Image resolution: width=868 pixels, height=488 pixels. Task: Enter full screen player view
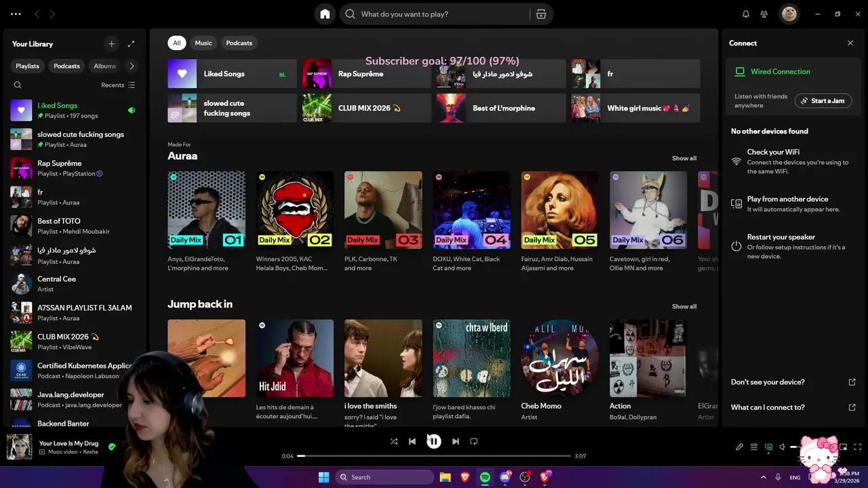click(858, 447)
